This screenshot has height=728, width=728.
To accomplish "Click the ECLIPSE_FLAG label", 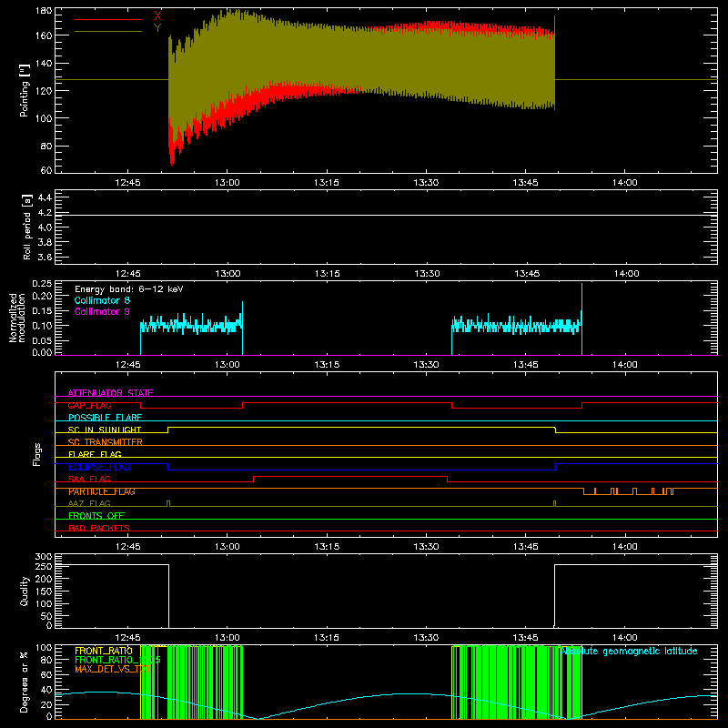I will click(99, 467).
